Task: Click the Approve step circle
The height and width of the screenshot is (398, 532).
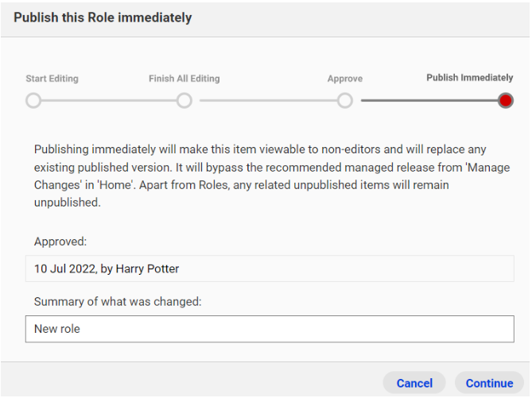Action: tap(344, 101)
